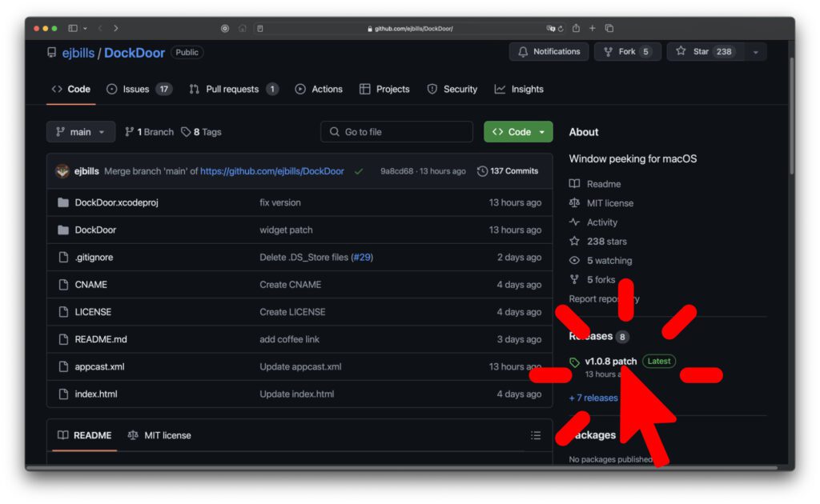Open the Pull requests tab

pos(233,90)
